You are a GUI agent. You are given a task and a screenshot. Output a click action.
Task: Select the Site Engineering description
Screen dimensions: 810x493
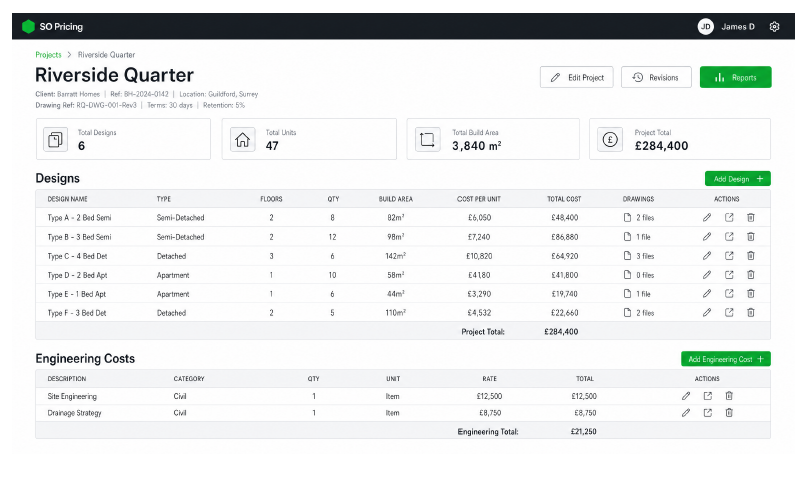point(72,396)
